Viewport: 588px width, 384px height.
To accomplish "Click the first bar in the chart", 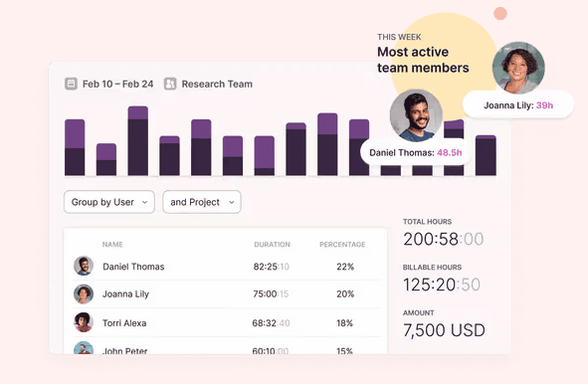I will pos(75,147).
